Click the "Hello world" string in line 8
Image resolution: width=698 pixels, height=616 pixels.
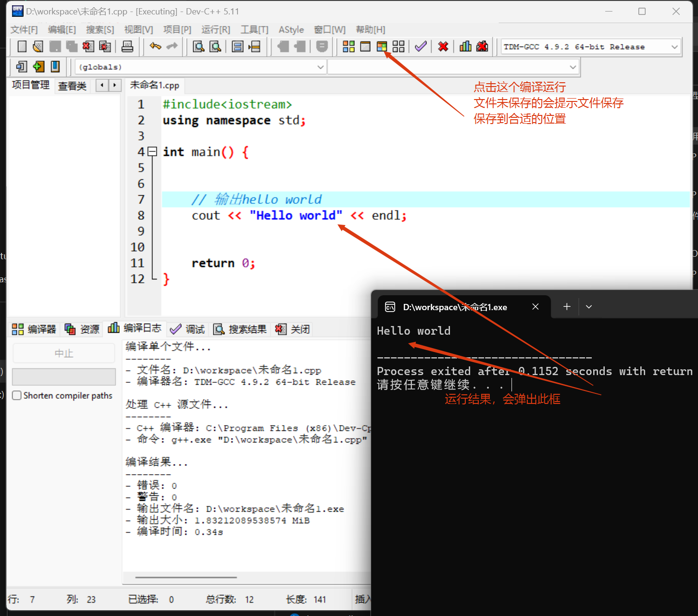[296, 215]
